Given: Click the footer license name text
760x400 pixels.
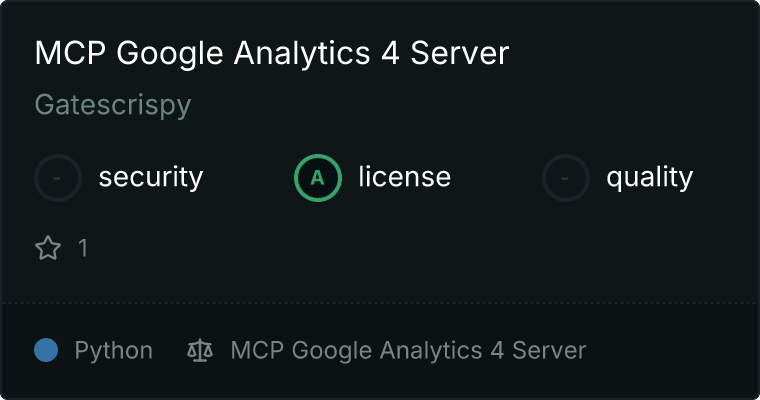Looking at the screenshot, I should tap(408, 351).
